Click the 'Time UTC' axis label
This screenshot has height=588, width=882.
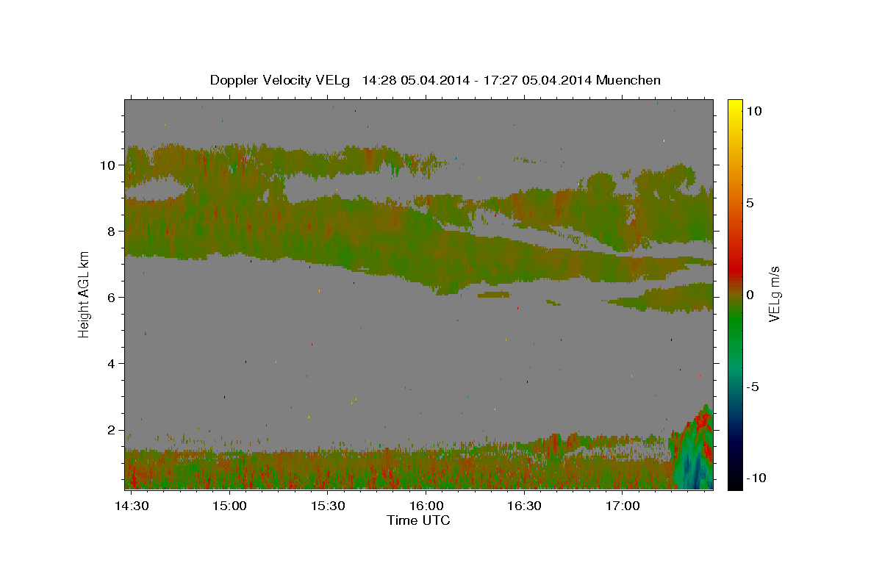point(418,520)
